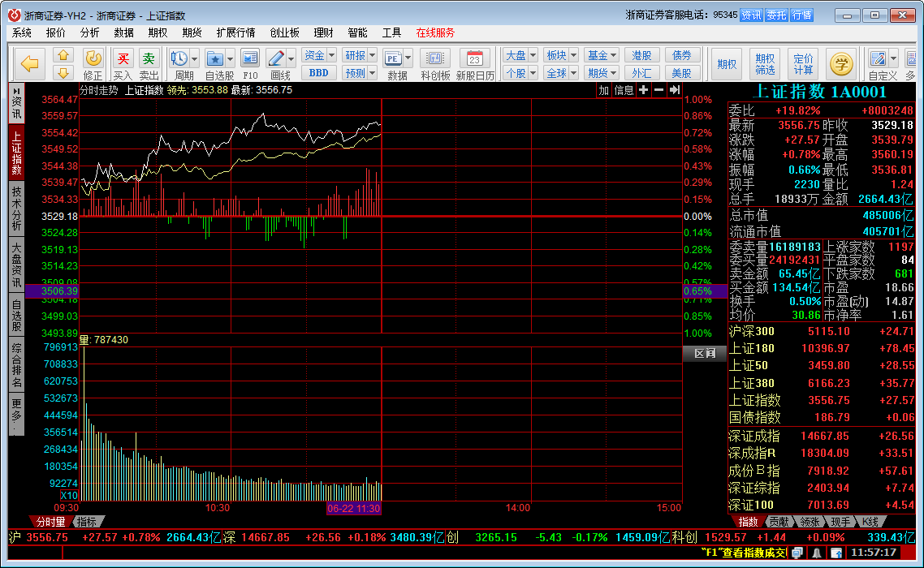Expand the 画线 dropdown arrow
Image resolution: width=924 pixels, height=568 pixels.
[291, 59]
